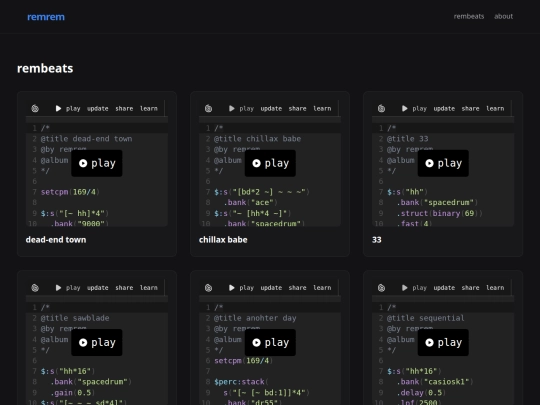Click update in anohter day toolbar
The image size is (540, 405).
[271, 288]
